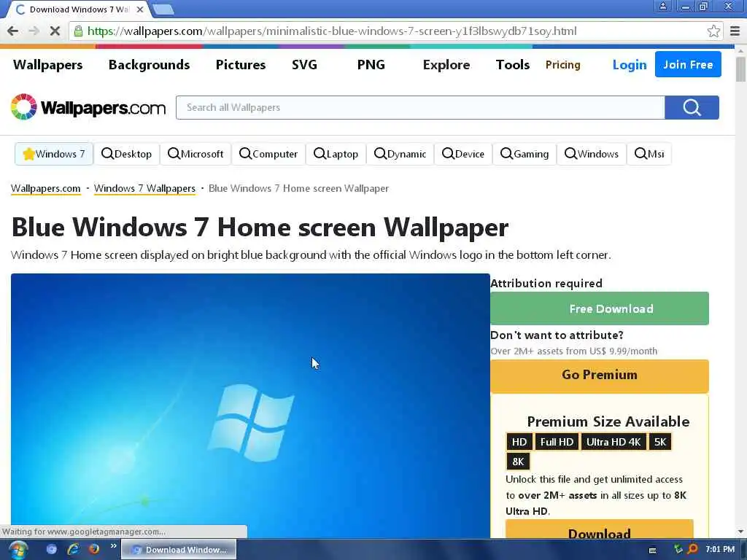Open the SVG nav menu
This screenshot has height=560, width=747.
[304, 65]
